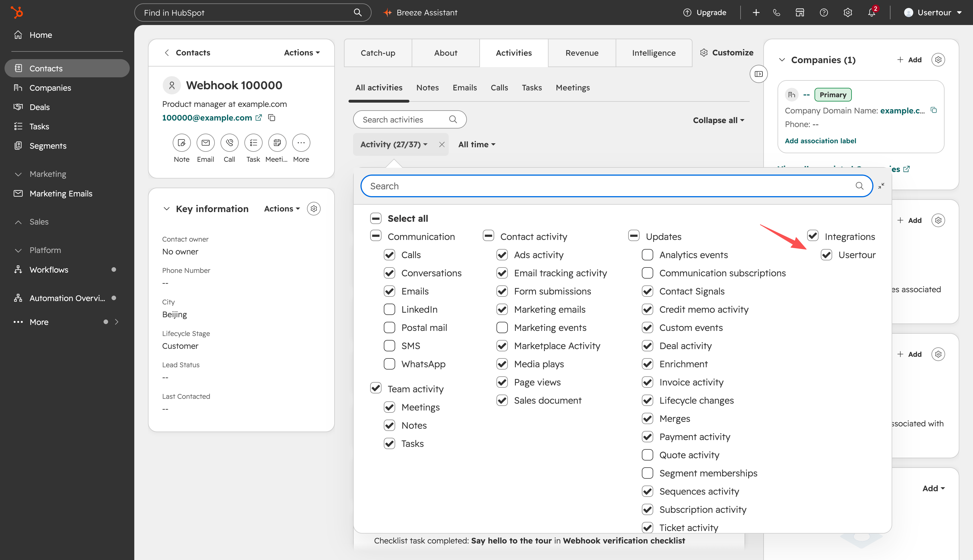The width and height of the screenshot is (973, 560).
Task: Open the marketplace store icon
Action: (x=800, y=13)
